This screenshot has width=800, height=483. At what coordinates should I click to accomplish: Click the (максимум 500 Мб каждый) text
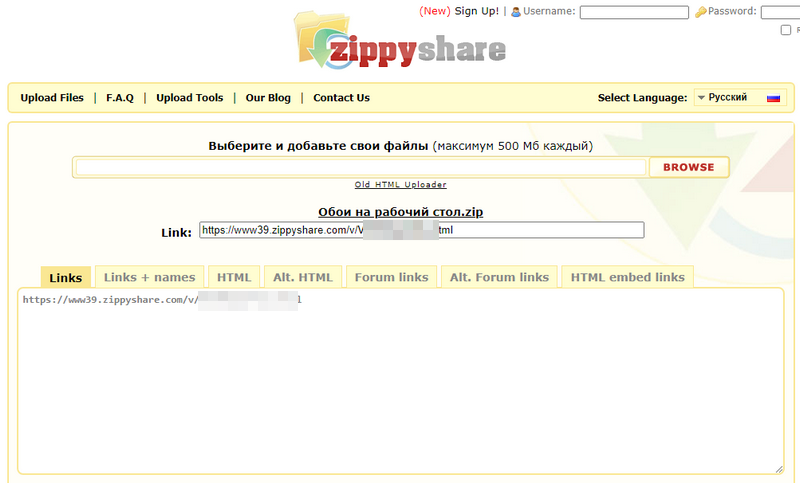(x=513, y=146)
